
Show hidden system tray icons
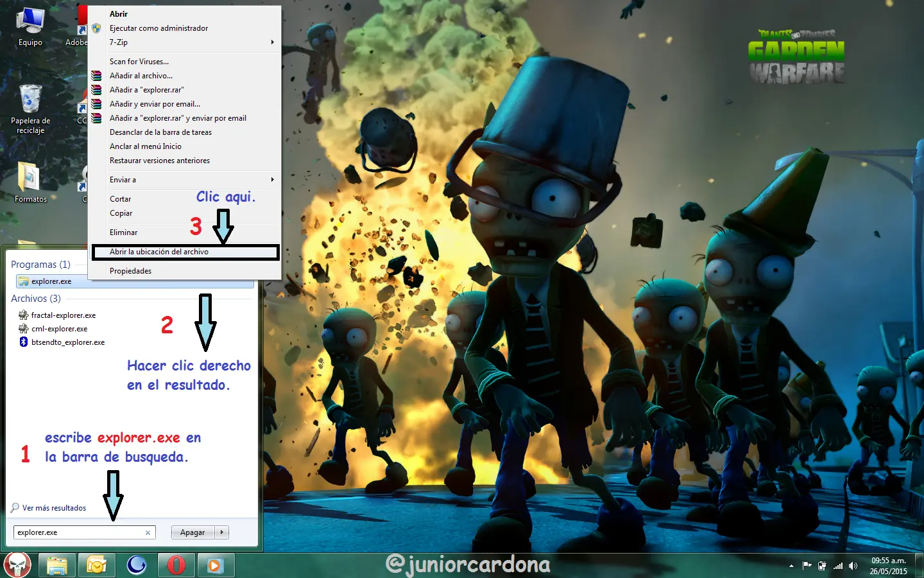[791, 566]
